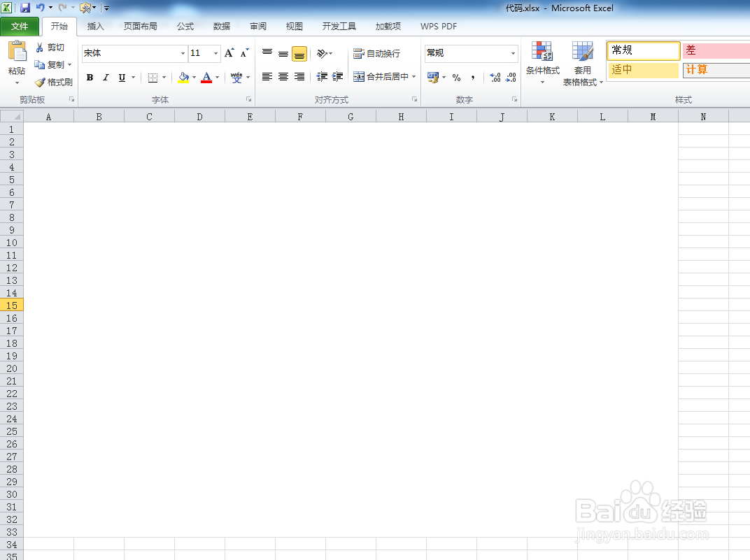Toggle Italic formatting
This screenshot has height=560, width=750.
coord(106,78)
